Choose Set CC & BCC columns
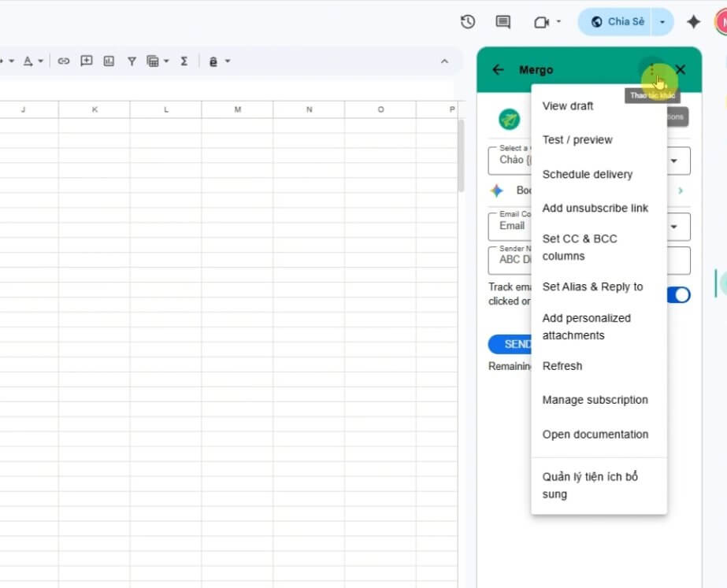 (x=599, y=247)
